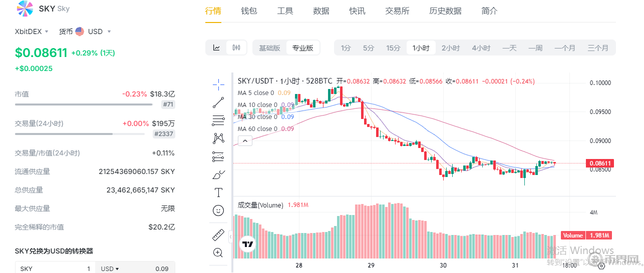
Task: Click the zoom in magnifier tool
Action: [218, 252]
